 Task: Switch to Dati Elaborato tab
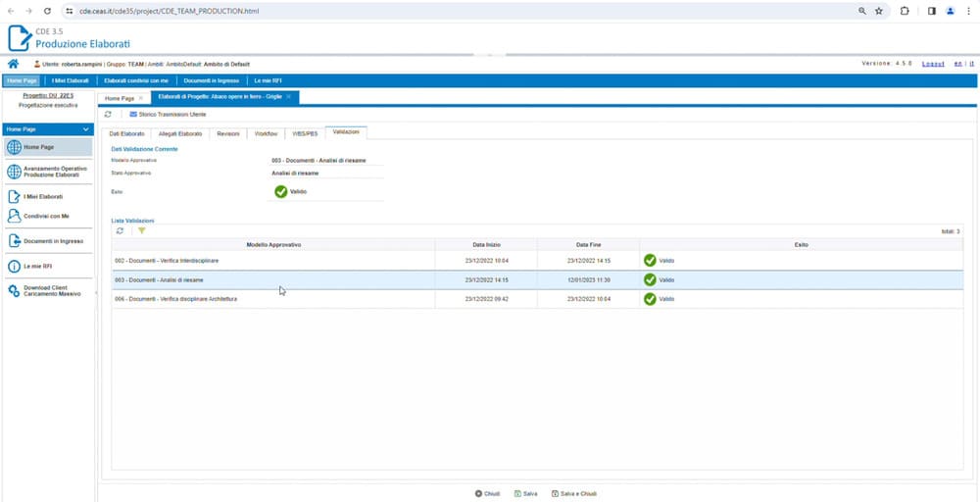(x=126, y=133)
